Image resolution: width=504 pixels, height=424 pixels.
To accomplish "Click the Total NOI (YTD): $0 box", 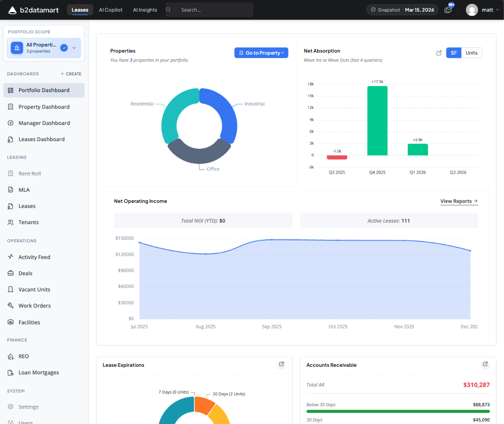I will pos(203,221).
